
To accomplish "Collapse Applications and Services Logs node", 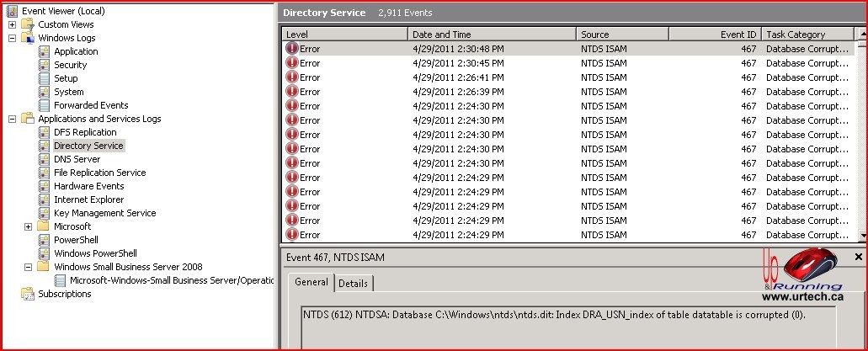I will (x=13, y=119).
